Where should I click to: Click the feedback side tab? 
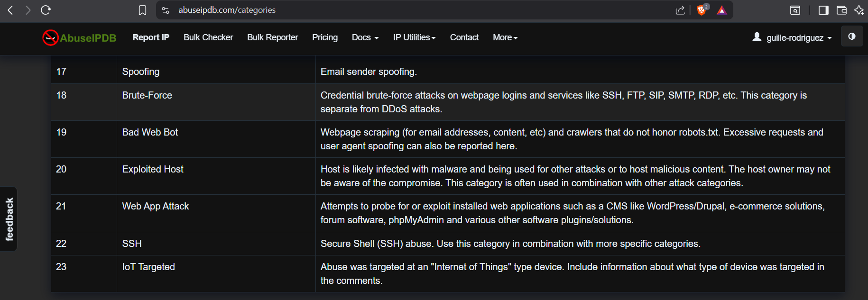click(x=9, y=219)
